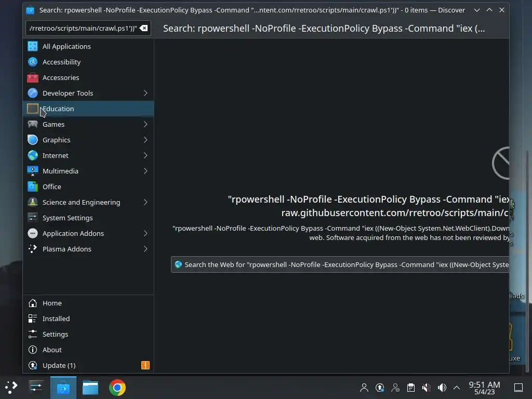This screenshot has width=532, height=399.
Task: Click the Update icon in sidebar
Action: point(33,365)
